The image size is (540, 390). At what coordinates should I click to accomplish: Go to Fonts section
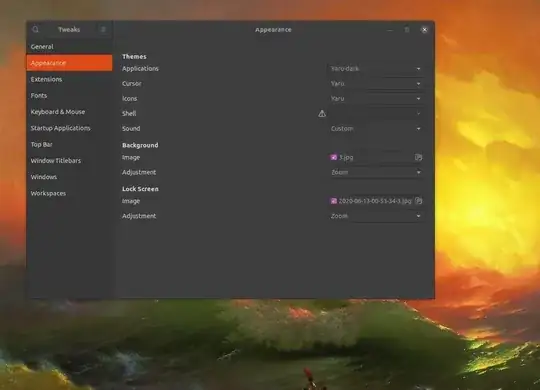[x=69, y=95]
